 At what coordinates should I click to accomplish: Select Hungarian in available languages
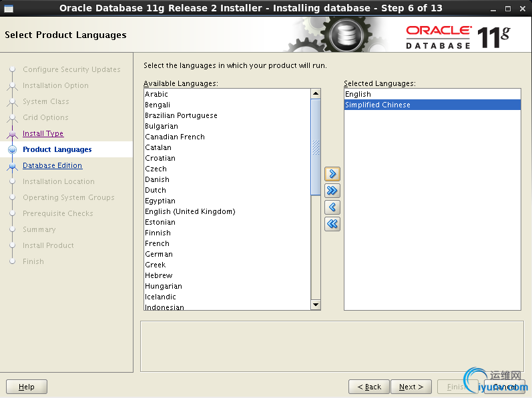227,286
